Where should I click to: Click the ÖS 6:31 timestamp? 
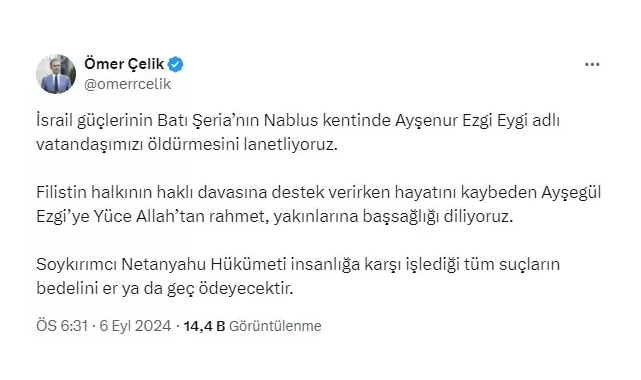coord(62,326)
